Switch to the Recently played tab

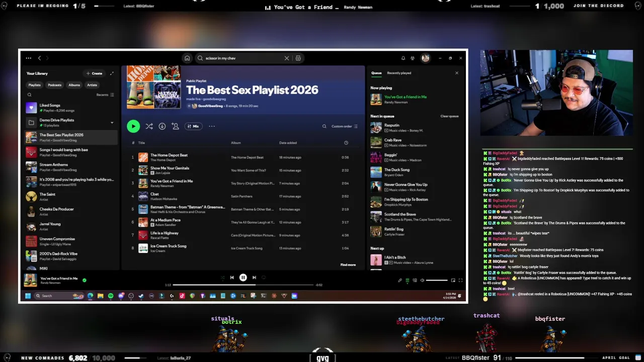[399, 73]
